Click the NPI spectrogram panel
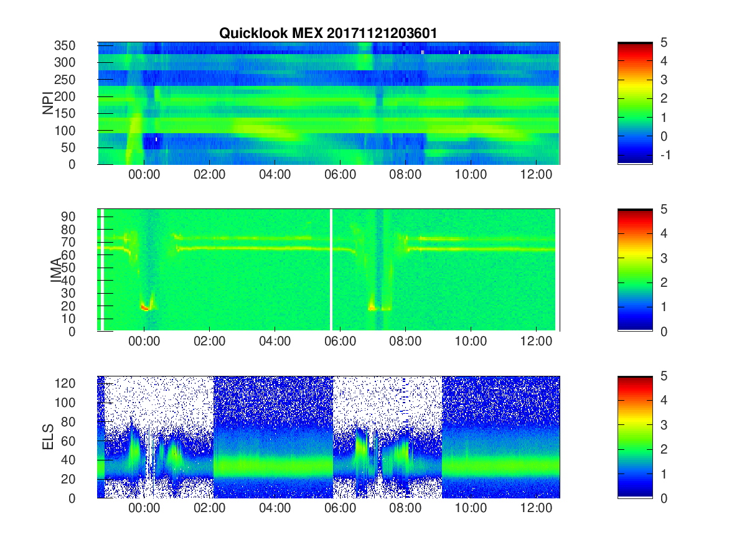The width and height of the screenshot is (747, 560). [x=329, y=103]
